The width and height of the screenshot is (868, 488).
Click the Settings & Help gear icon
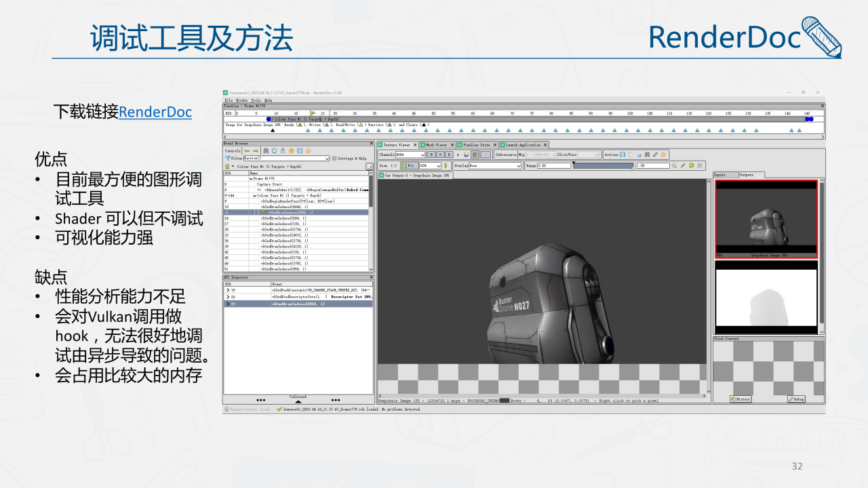pos(334,158)
